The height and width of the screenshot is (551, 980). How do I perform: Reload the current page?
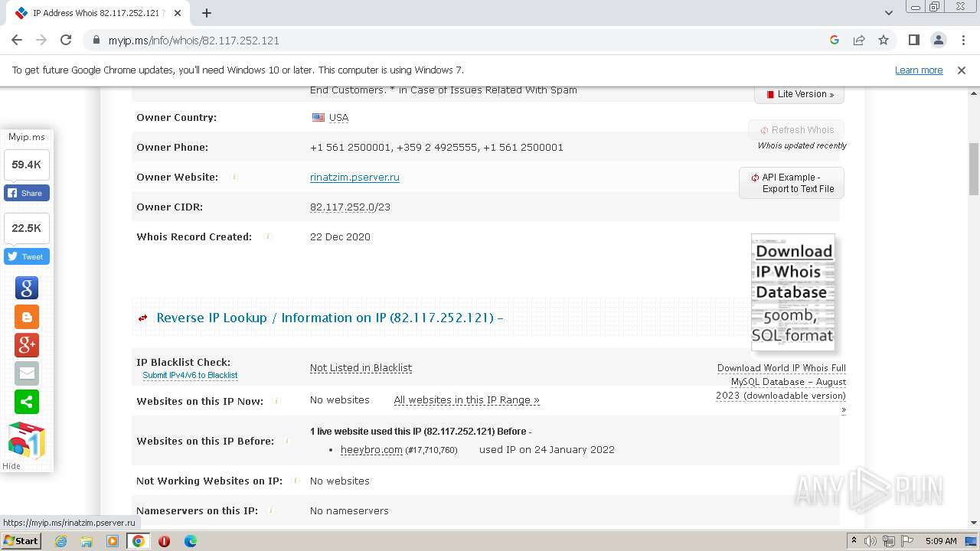[66, 40]
